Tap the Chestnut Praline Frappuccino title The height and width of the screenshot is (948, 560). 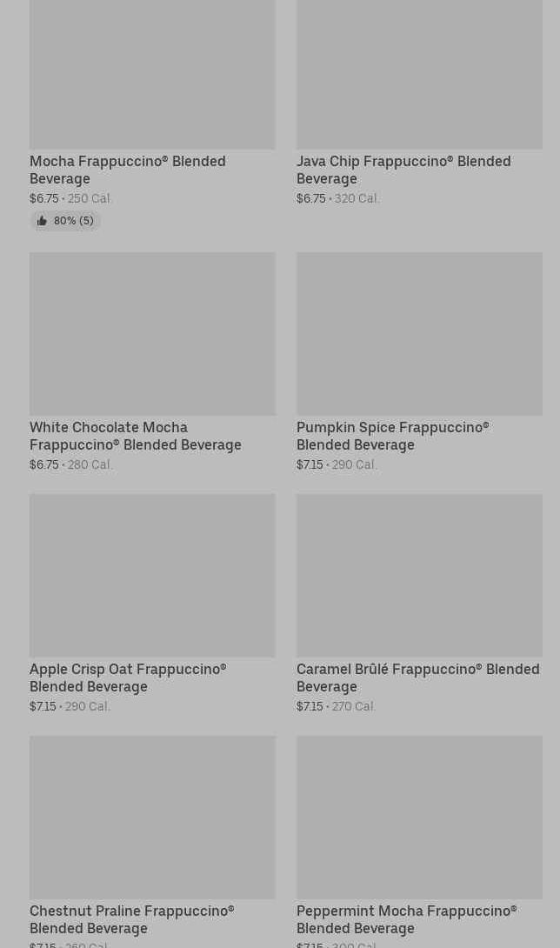coord(131,919)
